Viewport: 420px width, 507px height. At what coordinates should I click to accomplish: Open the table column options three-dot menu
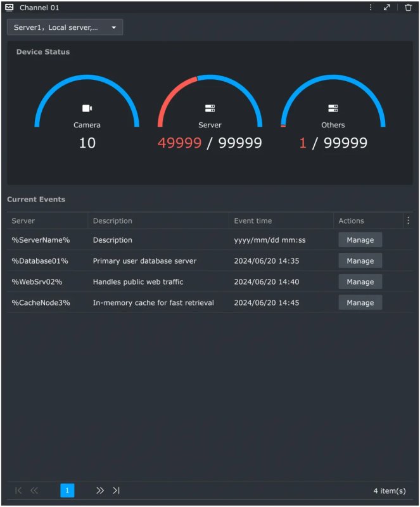pyautogui.click(x=409, y=221)
